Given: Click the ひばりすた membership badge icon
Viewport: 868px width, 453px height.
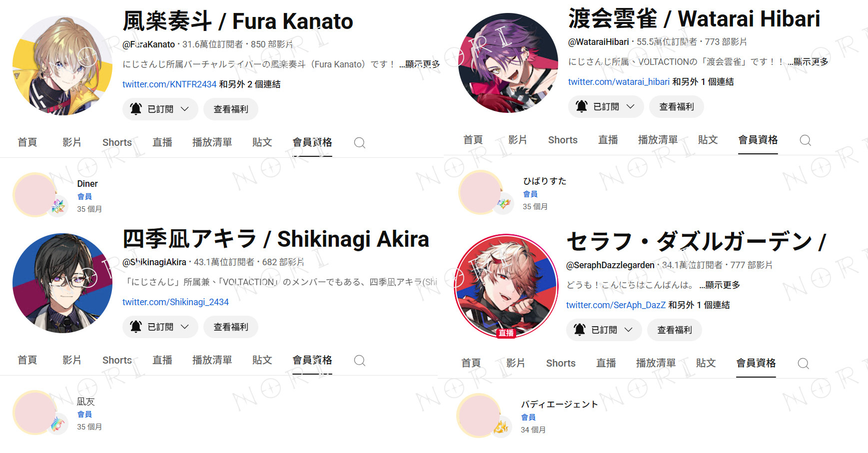Looking at the screenshot, I should (x=504, y=203).
